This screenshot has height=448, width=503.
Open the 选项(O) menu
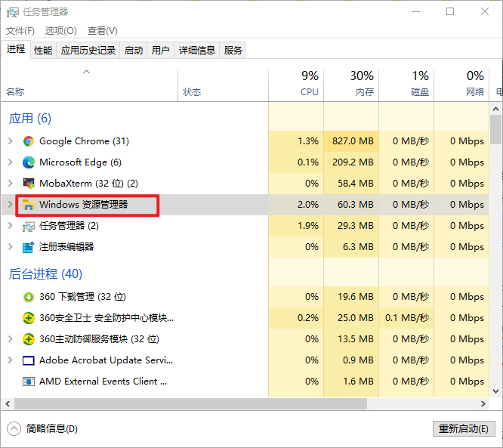click(61, 31)
